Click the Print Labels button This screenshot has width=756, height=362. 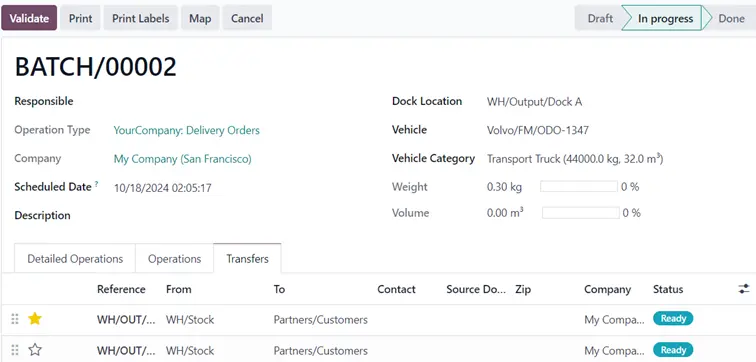coord(141,18)
